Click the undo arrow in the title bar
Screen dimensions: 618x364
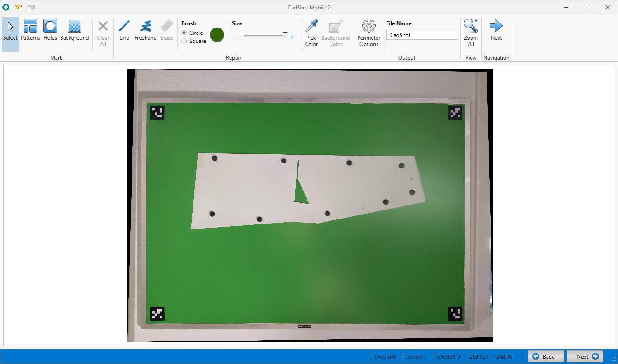(19, 7)
